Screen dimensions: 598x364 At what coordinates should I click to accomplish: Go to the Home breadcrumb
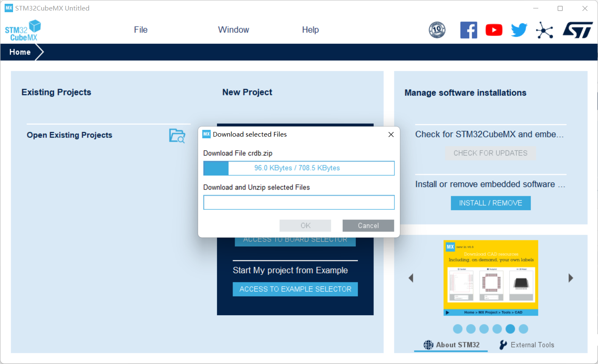[20, 52]
